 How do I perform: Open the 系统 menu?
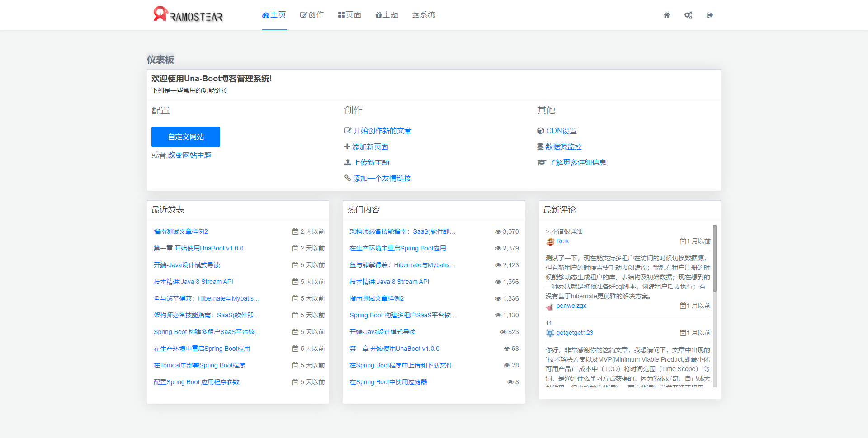[424, 15]
